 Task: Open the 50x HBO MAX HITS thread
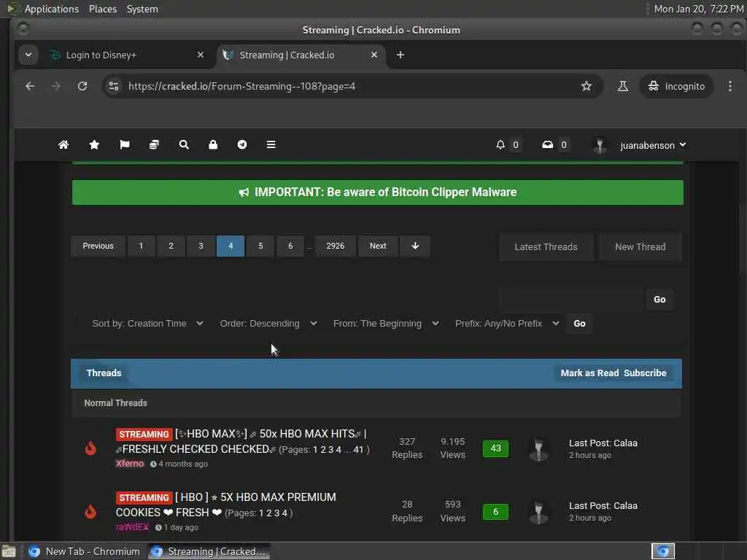tap(241, 441)
